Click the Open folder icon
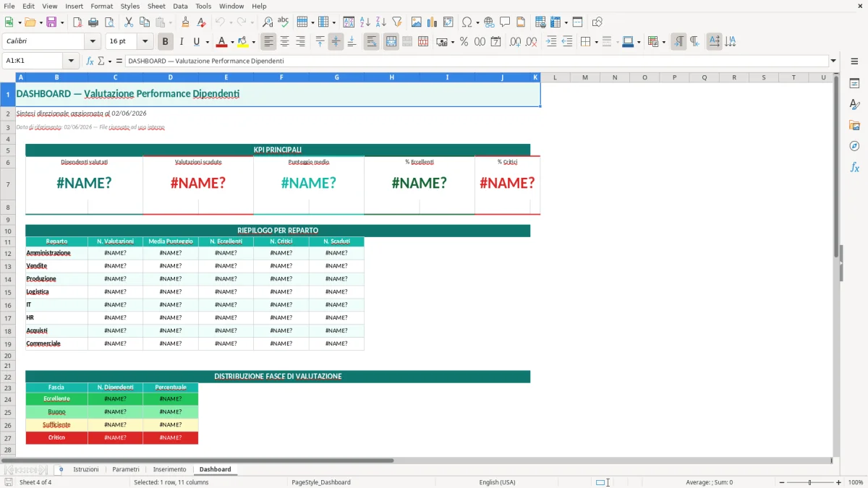 [29, 22]
